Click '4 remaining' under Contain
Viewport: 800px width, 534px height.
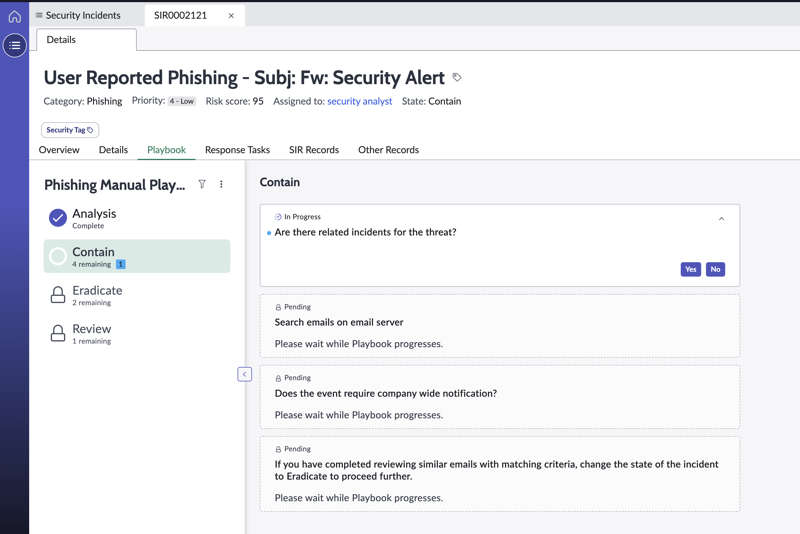[91, 264]
